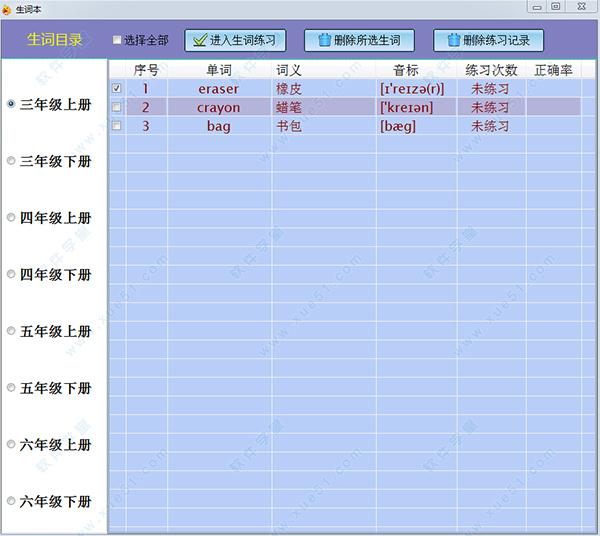The height and width of the screenshot is (536, 600).
Task: Choose the 五年级下册 radio button
Action: pyautogui.click(x=11, y=388)
